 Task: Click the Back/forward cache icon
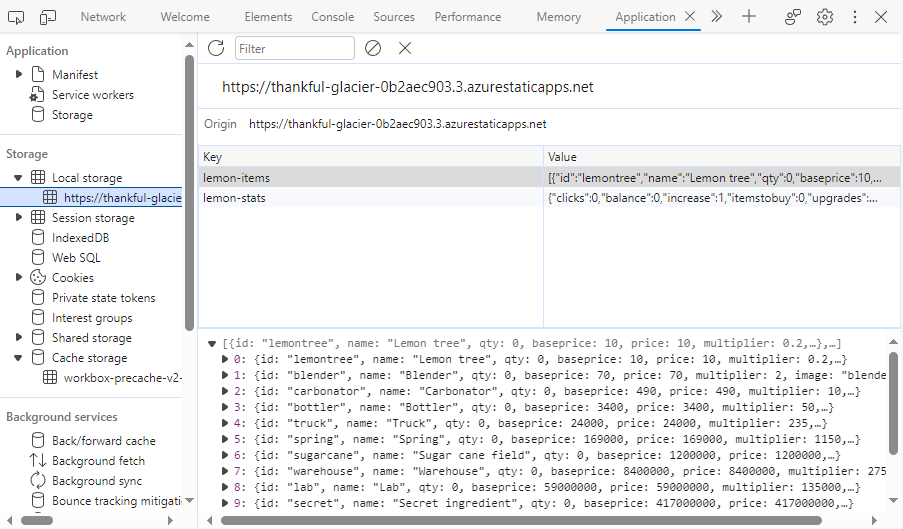pos(38,440)
